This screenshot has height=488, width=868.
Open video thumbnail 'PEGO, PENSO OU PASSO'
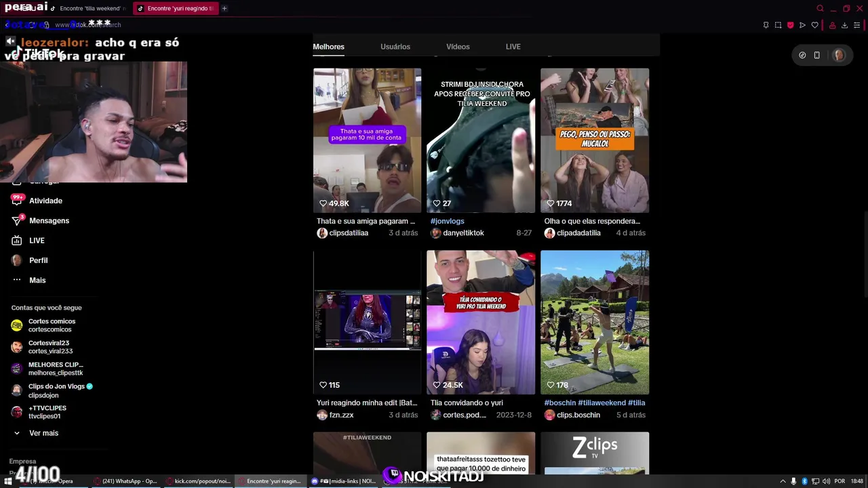pyautogui.click(x=595, y=140)
